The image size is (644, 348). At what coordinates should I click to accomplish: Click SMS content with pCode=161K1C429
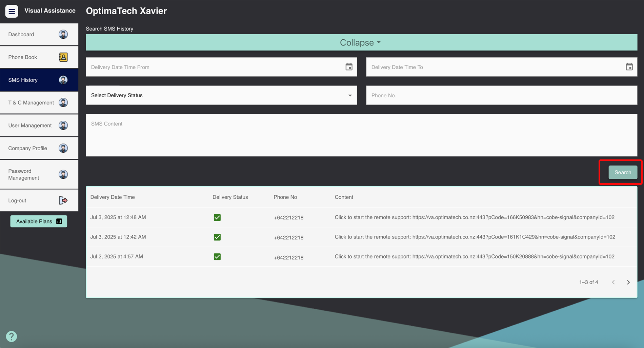(x=475, y=237)
